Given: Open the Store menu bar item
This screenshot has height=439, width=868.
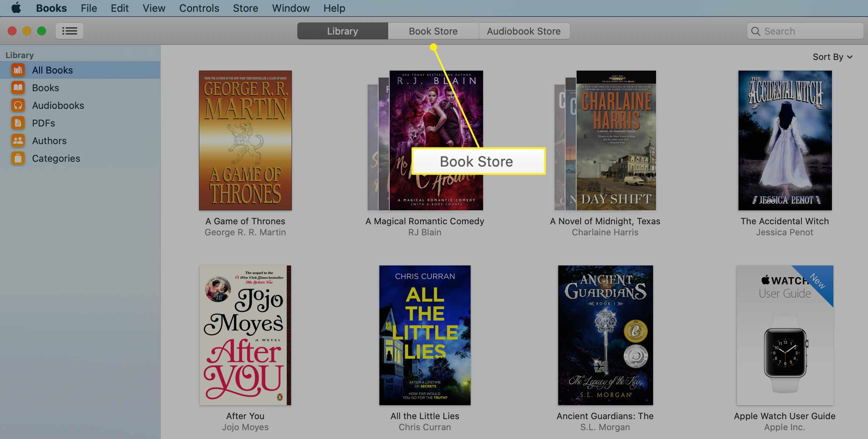Looking at the screenshot, I should [245, 8].
